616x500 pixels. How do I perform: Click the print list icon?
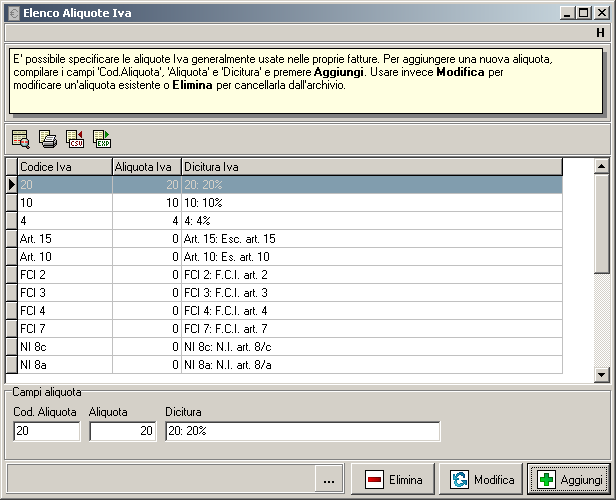coord(48,139)
